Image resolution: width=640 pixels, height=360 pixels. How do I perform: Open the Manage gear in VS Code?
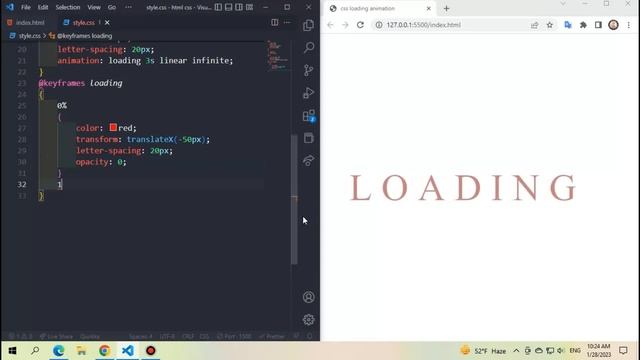309,319
